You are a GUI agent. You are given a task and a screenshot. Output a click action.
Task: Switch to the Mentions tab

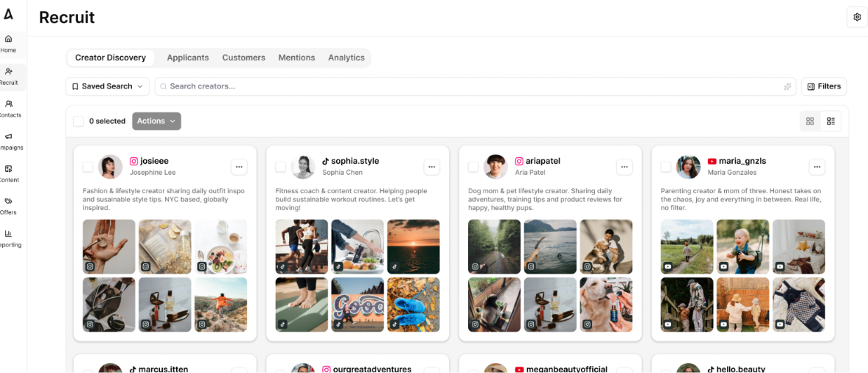point(296,58)
